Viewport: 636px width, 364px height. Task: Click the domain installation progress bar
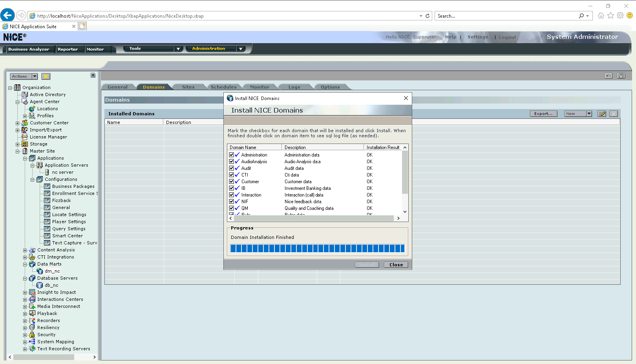coord(317,248)
